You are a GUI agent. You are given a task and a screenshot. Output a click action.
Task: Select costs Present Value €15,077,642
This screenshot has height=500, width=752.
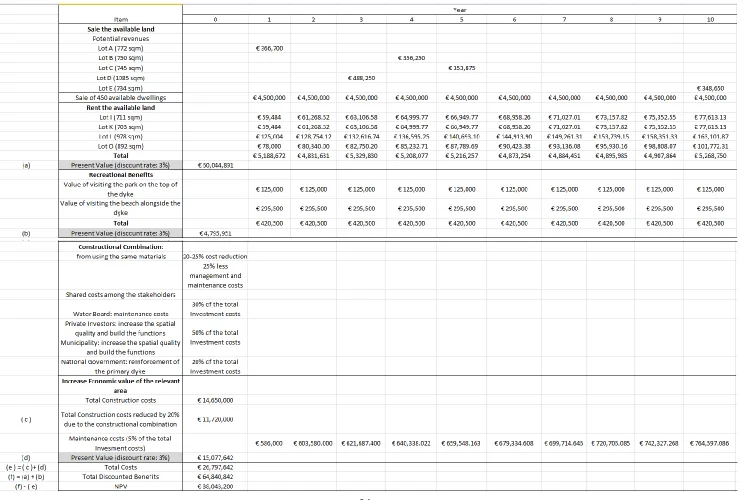click(215, 458)
